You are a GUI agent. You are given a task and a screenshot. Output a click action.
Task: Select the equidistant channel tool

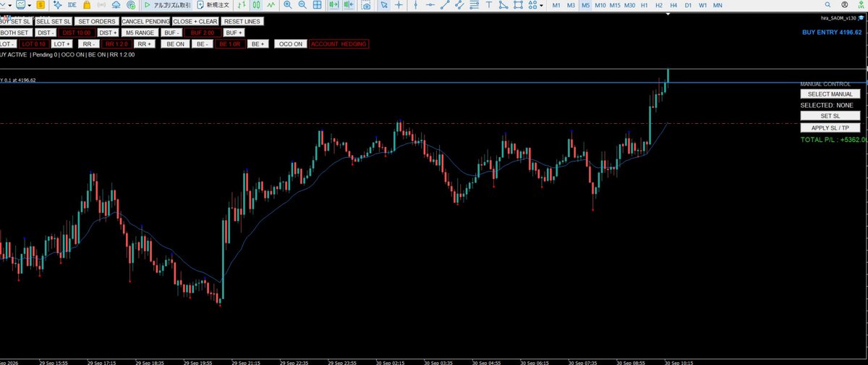459,4
